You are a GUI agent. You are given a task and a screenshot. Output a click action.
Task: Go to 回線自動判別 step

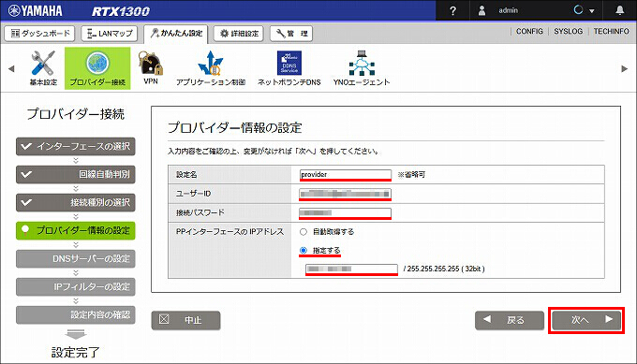76,174
